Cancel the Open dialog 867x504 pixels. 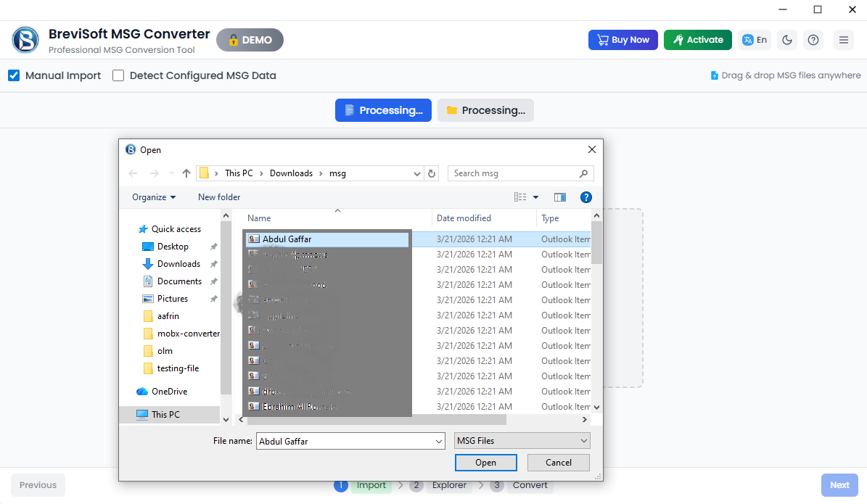559,463
